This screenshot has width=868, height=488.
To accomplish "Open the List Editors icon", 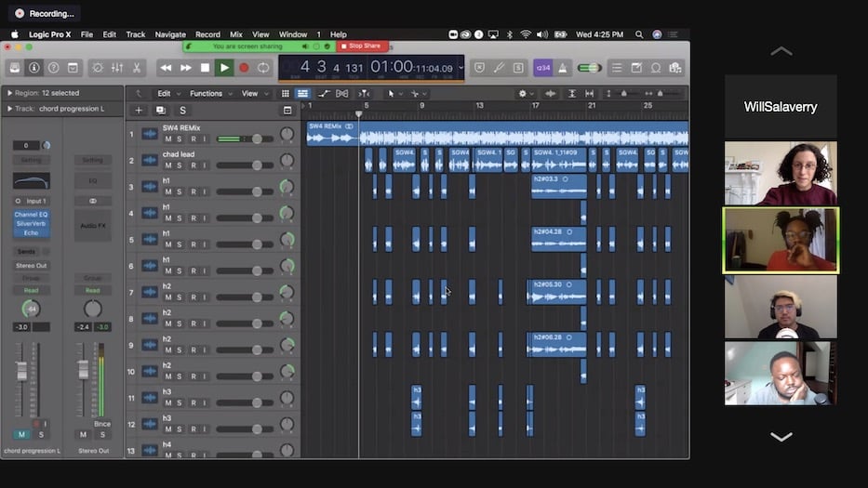I will pos(617,68).
